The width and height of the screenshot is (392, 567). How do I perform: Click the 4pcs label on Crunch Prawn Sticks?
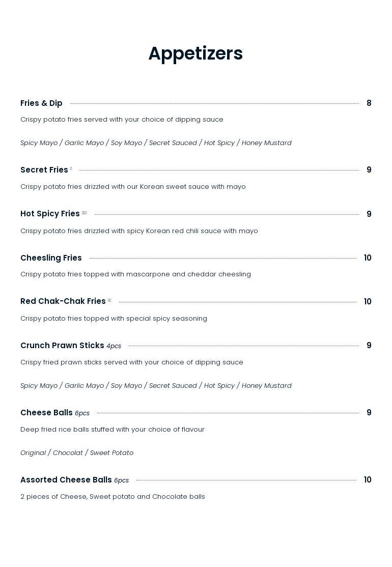[114, 346]
